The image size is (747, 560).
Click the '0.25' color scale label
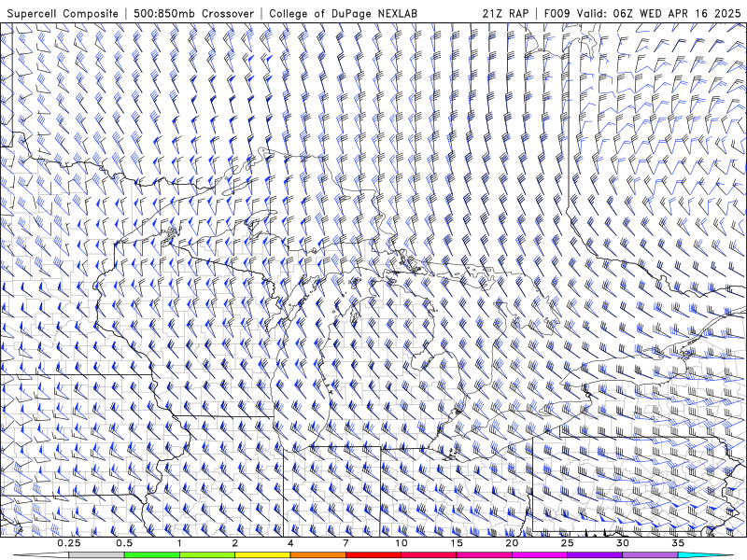(x=68, y=543)
